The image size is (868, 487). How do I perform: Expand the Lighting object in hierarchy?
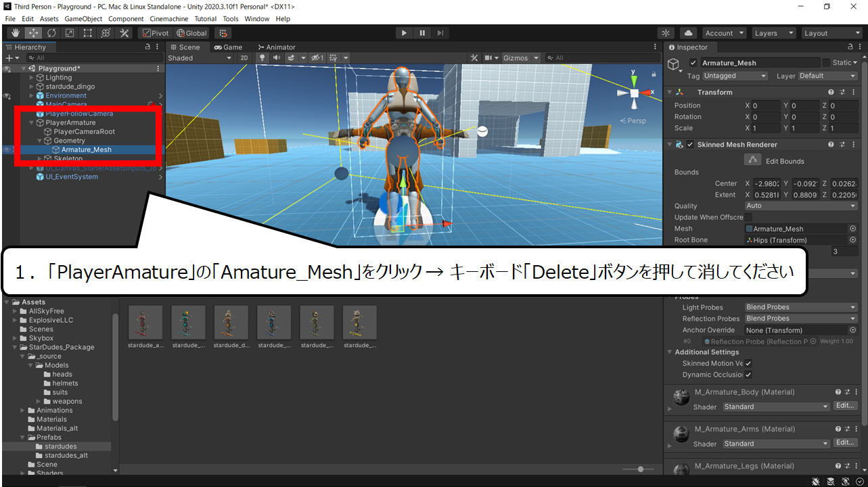click(31, 78)
